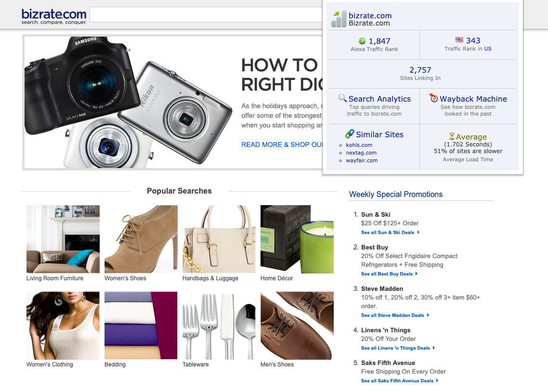Open arrow beside See all Sun & Ski Deals
This screenshot has width=548, height=392.
(418, 232)
